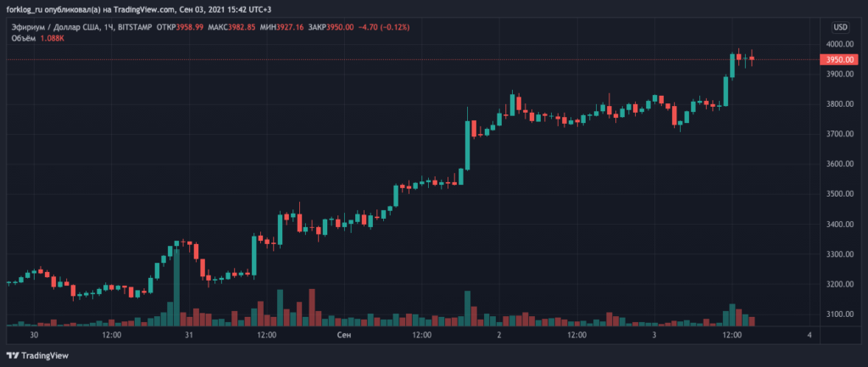The width and height of the screenshot is (868, 367).
Task: Click the red 3950.00 current price label
Action: [x=838, y=60]
